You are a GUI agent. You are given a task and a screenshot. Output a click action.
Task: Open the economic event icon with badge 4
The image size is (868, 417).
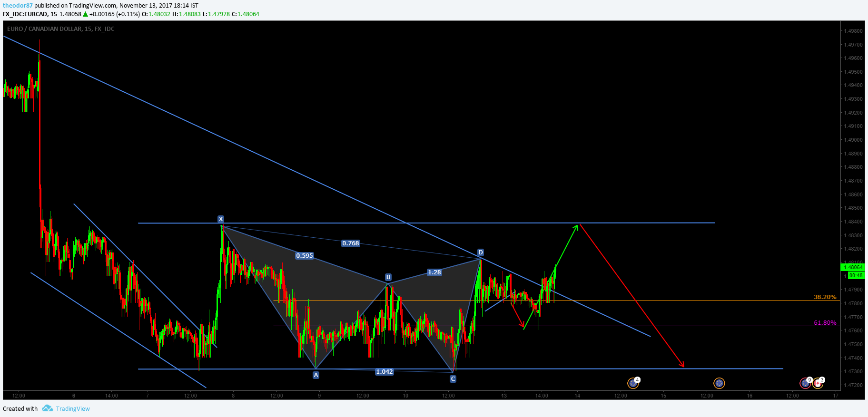click(633, 383)
